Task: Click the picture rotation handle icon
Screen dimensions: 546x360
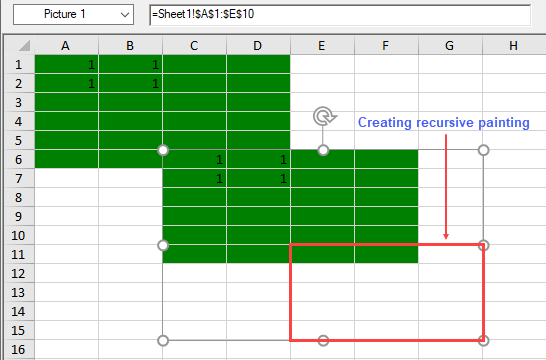Action: [x=325, y=116]
